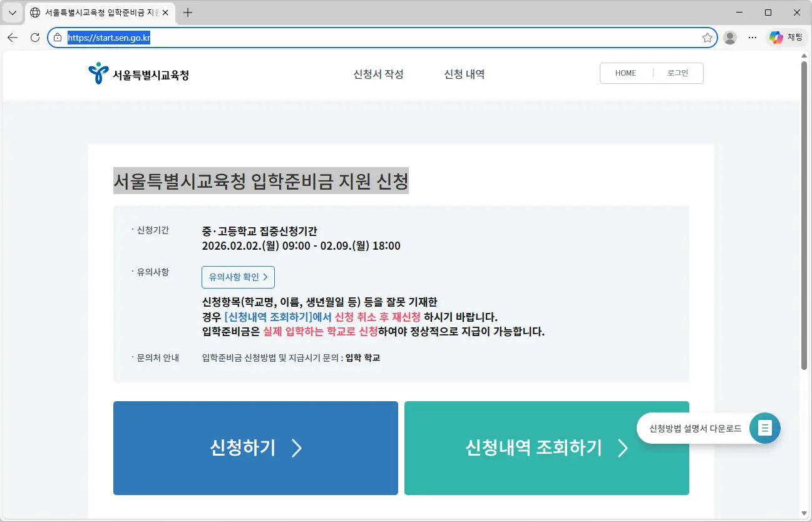This screenshot has width=812, height=522.
Task: Select 신청서 작성 in the navigation menu
Action: (x=378, y=74)
